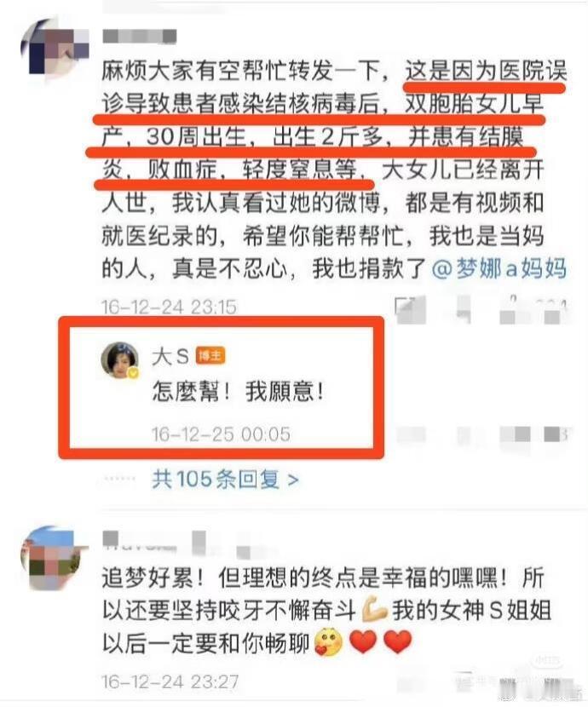Open the @梦娜a妈妈 mention link
Screen dimensions: 588x707
(499, 269)
